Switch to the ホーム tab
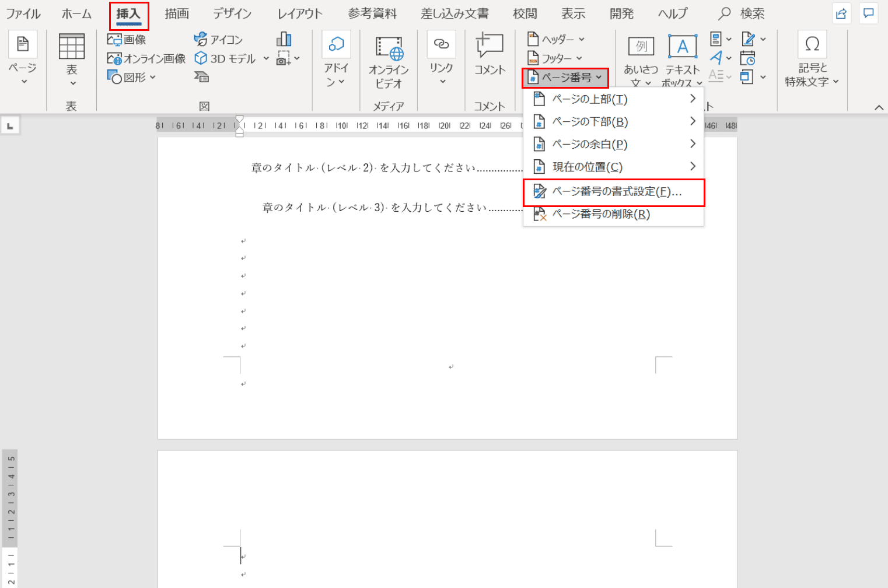This screenshot has width=888, height=588. [x=76, y=13]
